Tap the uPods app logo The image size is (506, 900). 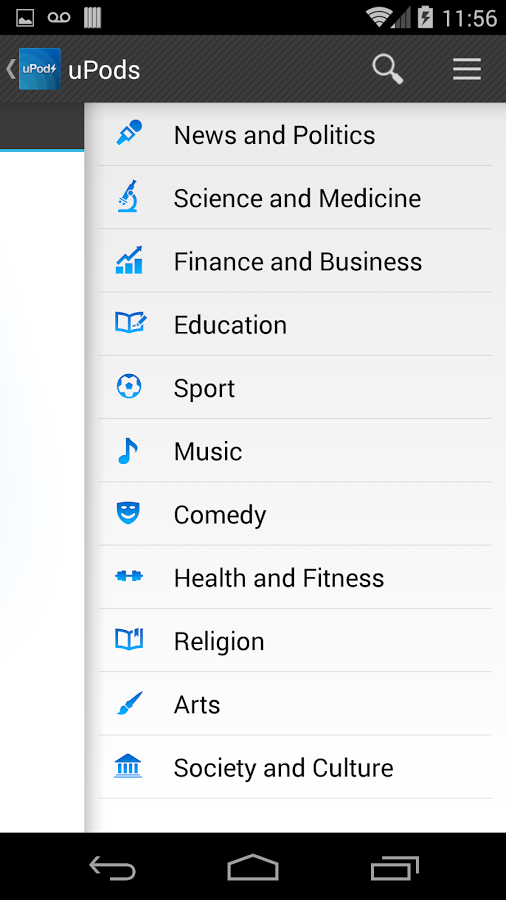(40, 69)
